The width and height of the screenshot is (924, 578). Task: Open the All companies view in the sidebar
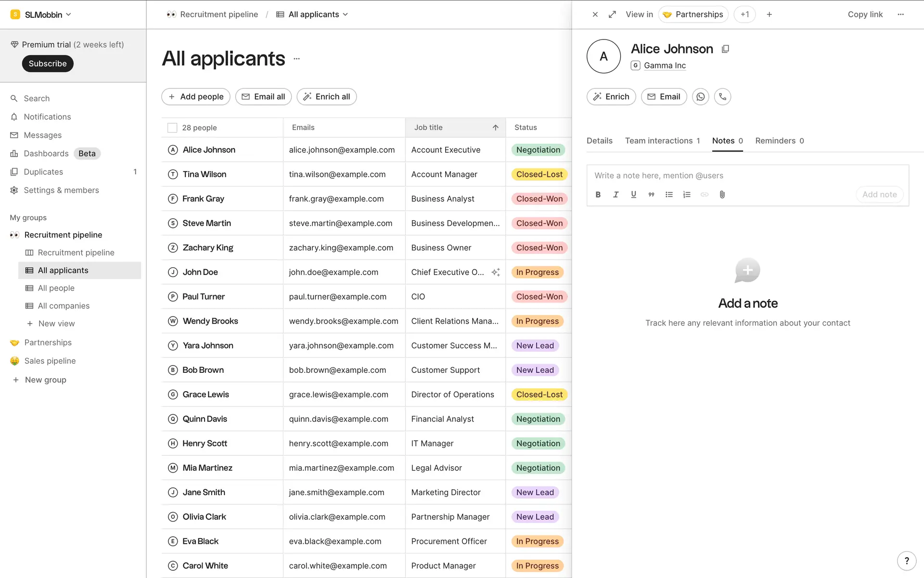point(64,306)
